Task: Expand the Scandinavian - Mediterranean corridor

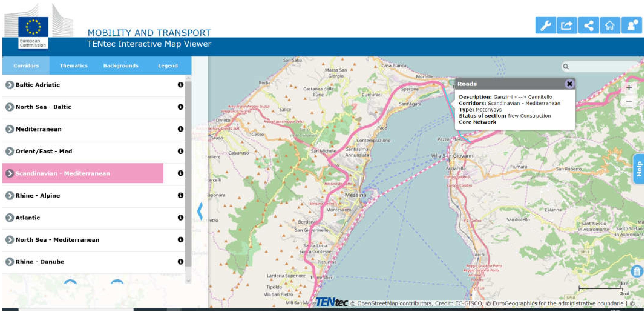Action: pyautogui.click(x=10, y=173)
